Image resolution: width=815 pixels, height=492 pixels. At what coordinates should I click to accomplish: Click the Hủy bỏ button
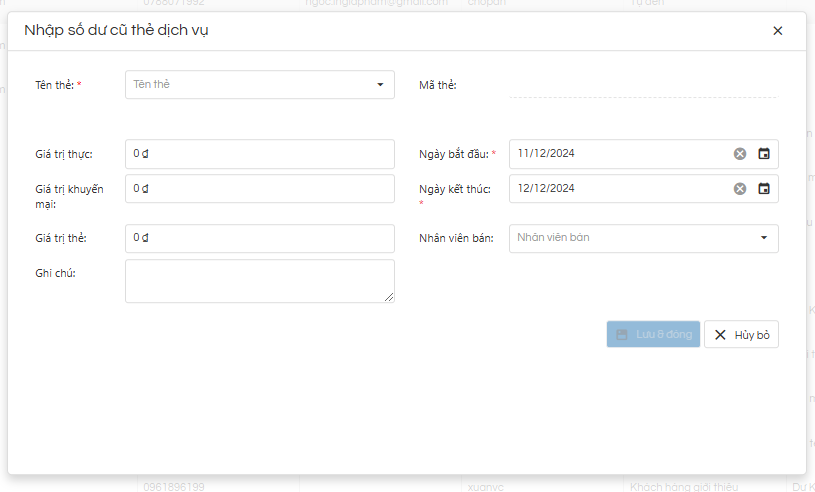(741, 335)
